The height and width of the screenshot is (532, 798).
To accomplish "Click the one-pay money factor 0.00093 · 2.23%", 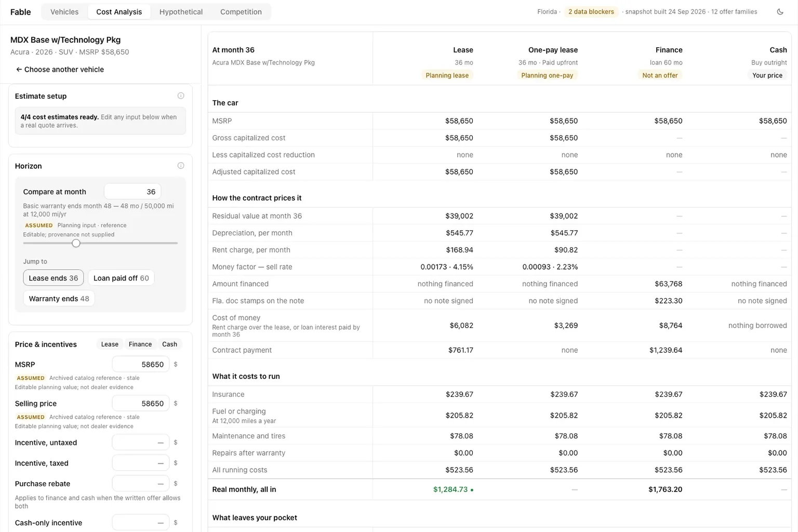I will point(550,267).
